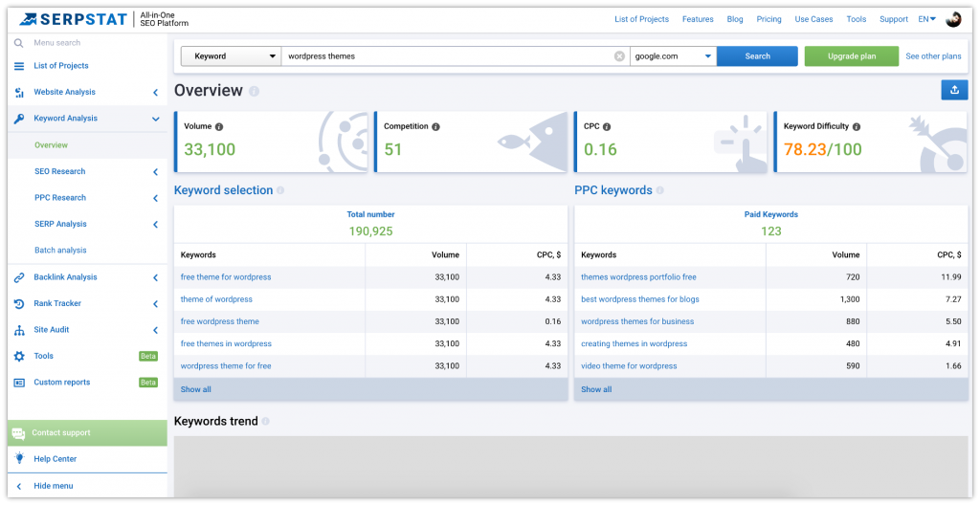This screenshot has width=980, height=505.
Task: Click the Custom reports icon
Action: click(19, 383)
